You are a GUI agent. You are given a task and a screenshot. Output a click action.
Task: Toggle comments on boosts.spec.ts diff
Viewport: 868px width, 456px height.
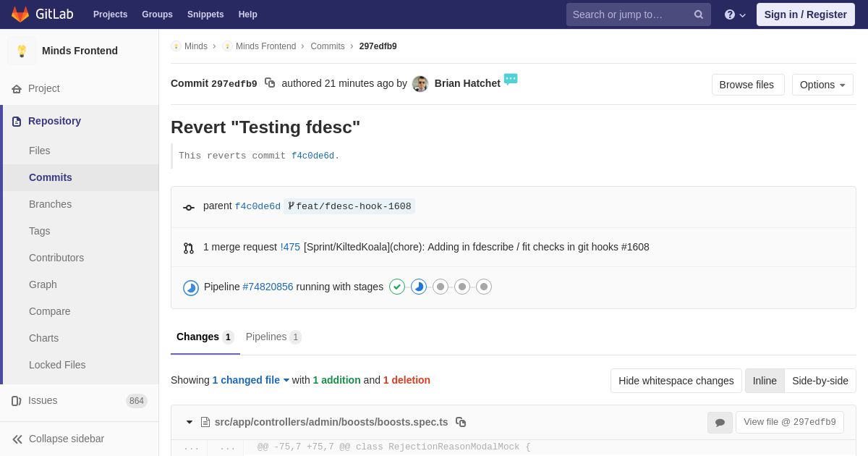point(720,423)
